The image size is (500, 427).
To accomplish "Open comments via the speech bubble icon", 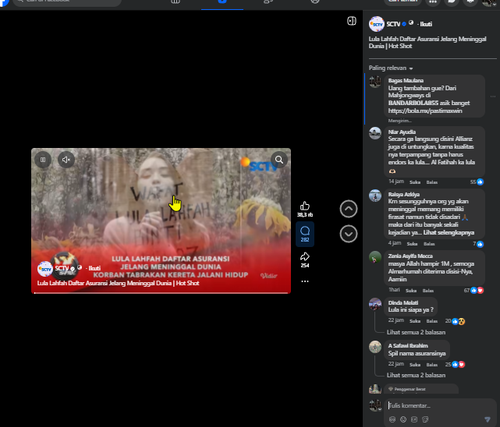I will [305, 231].
